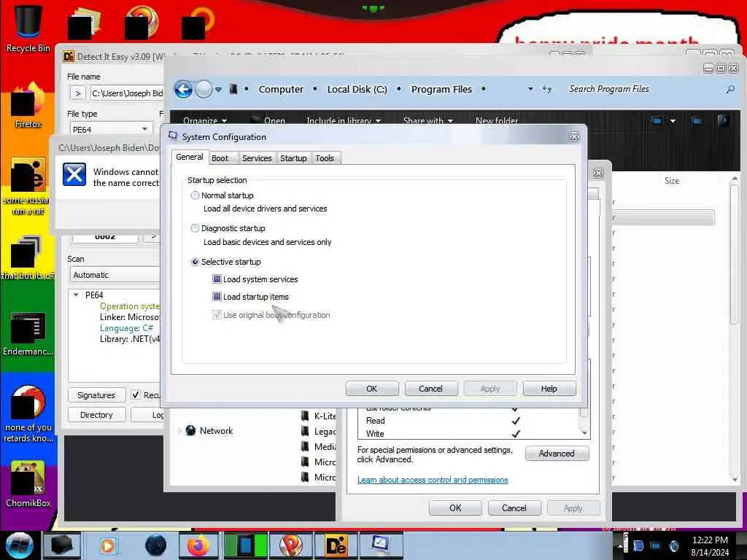Click OK in the permissions dialog
Image resolution: width=747 pixels, height=560 pixels.
(455, 508)
